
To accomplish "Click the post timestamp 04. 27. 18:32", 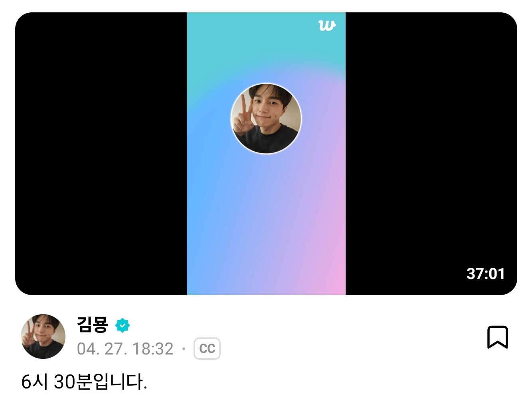I will click(x=125, y=349).
